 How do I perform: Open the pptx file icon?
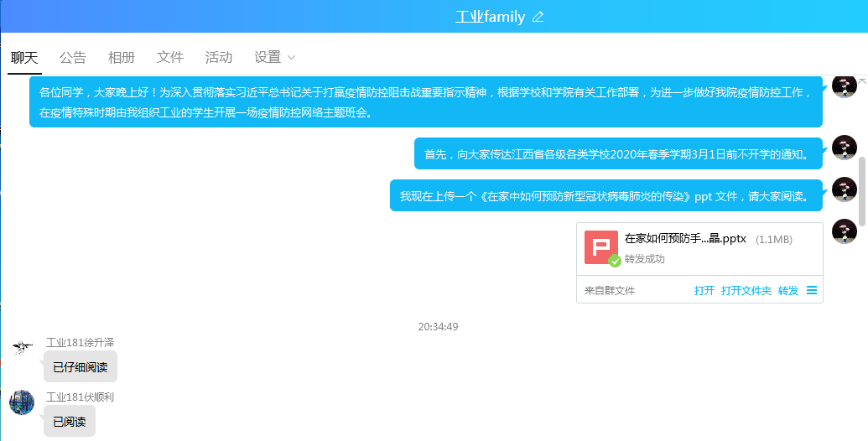pos(601,247)
